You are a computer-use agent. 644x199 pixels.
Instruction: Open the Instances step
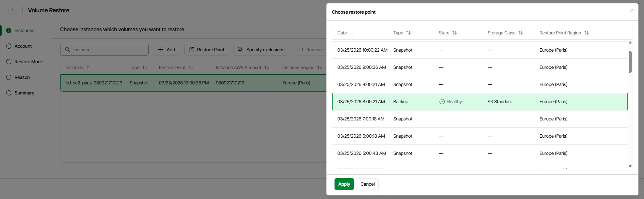point(24,31)
